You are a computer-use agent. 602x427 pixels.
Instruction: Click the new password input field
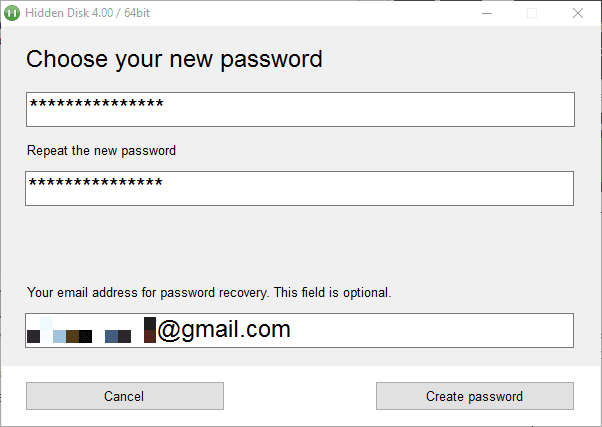300,109
